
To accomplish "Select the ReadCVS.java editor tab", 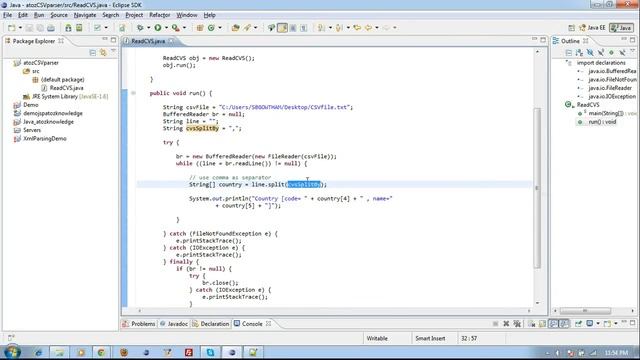I will click(x=148, y=41).
